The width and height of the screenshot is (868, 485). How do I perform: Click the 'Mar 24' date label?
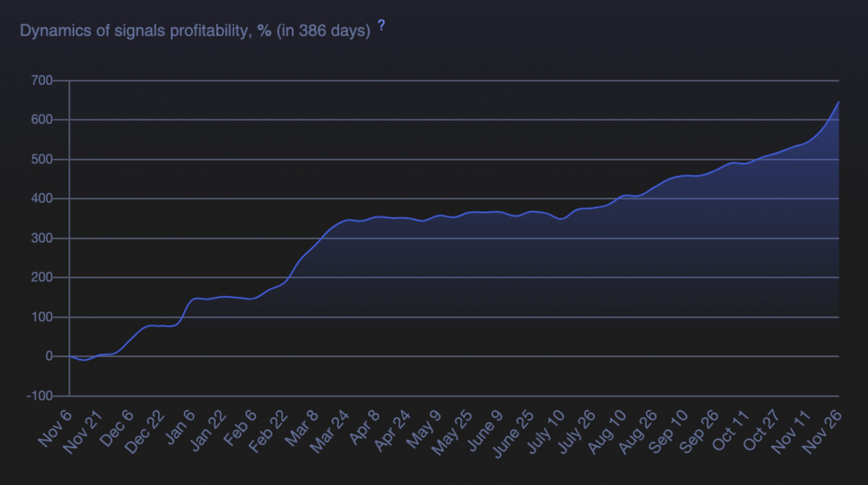point(329,432)
